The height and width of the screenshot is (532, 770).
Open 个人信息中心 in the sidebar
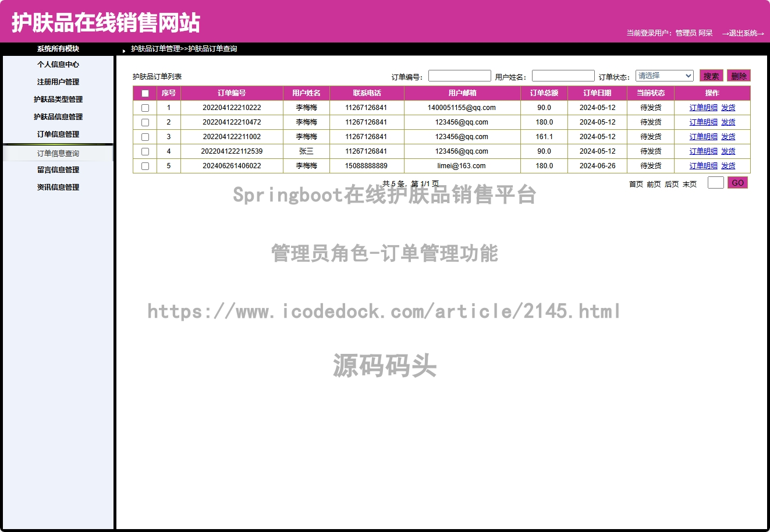point(58,65)
